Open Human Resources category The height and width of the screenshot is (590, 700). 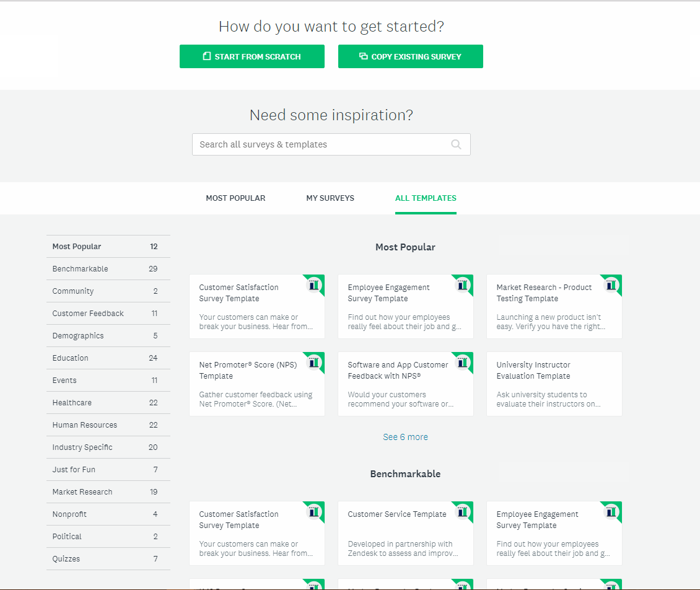click(x=108, y=425)
